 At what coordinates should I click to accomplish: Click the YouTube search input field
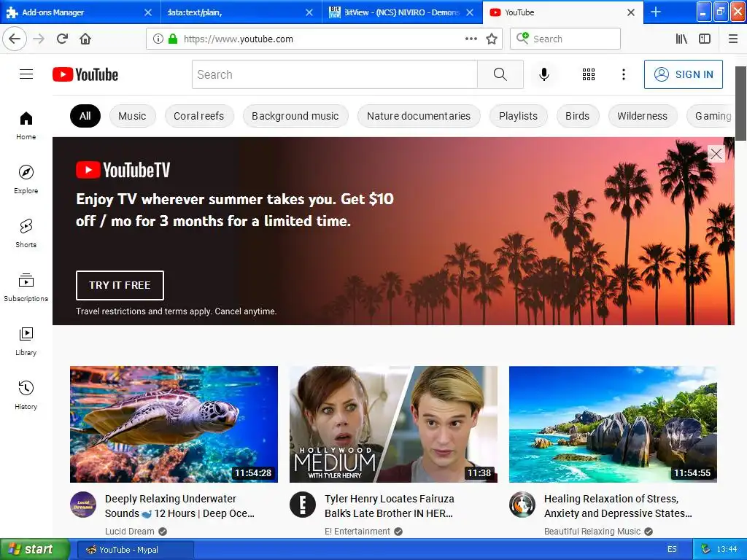tap(334, 74)
